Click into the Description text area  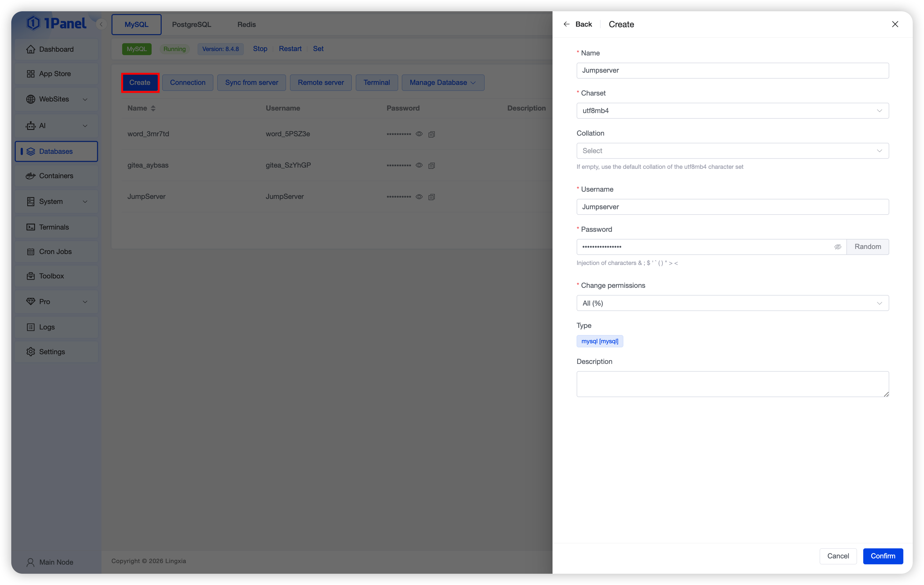732,384
